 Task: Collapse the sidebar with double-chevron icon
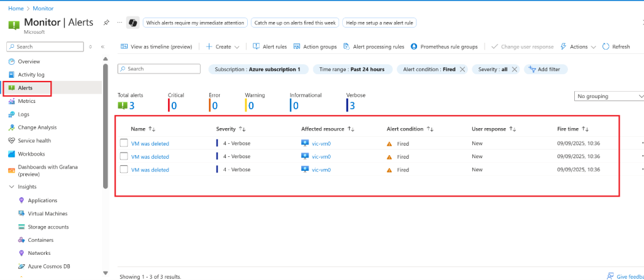[x=103, y=46]
